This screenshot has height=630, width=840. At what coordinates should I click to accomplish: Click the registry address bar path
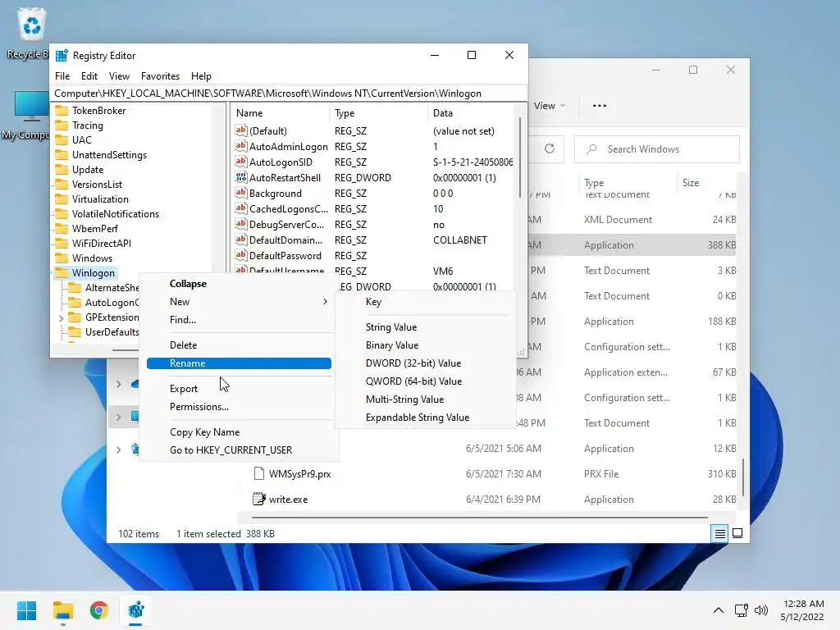coord(288,94)
